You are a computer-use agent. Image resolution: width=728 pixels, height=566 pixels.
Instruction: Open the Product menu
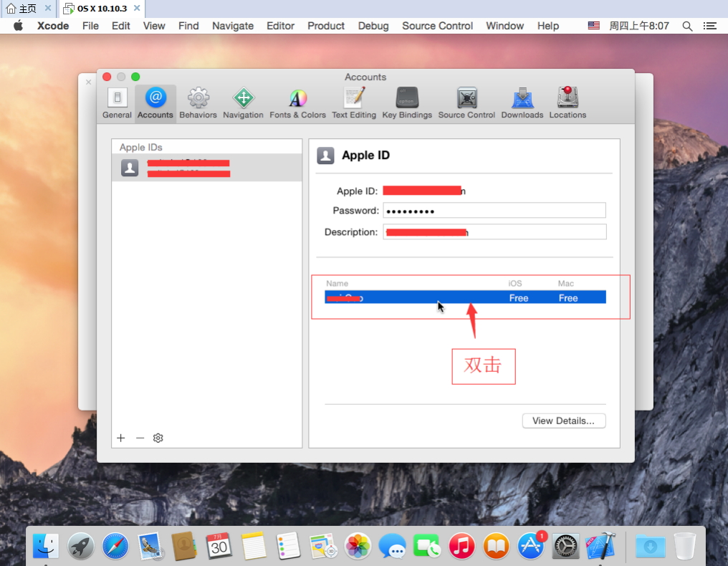326,26
